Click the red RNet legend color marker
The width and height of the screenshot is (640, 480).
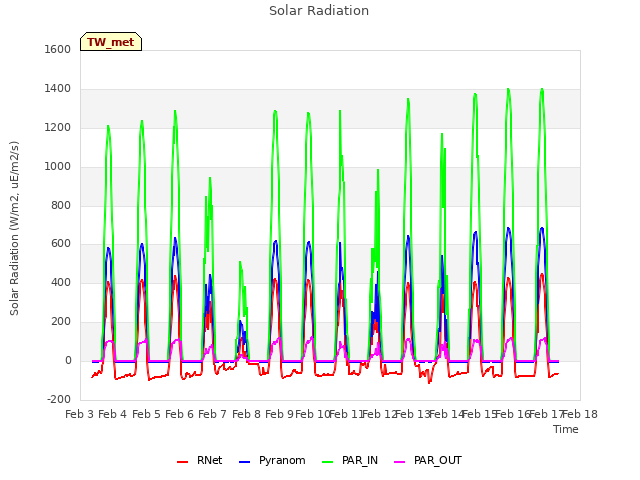point(182,462)
